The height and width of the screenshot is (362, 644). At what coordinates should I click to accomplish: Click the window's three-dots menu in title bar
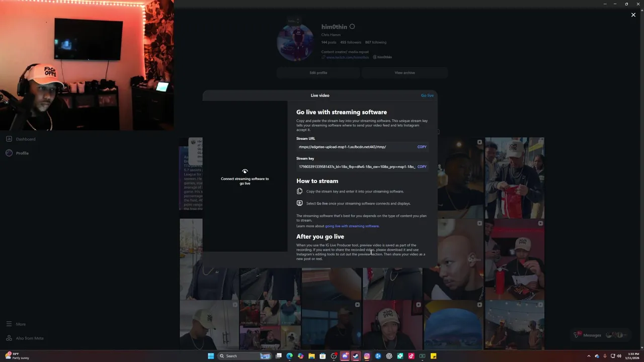point(605,4)
